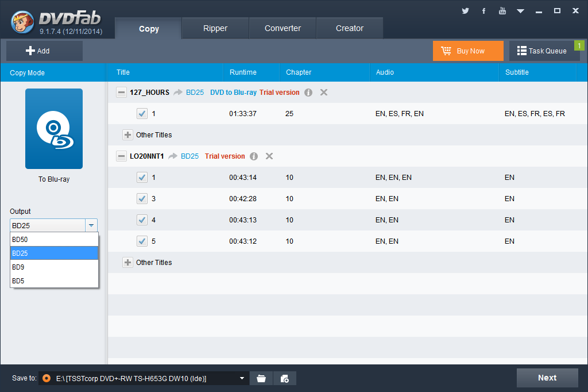Click subtitle EN, ES, FR, ES, FR cell
The image size is (588, 392).
(535, 114)
